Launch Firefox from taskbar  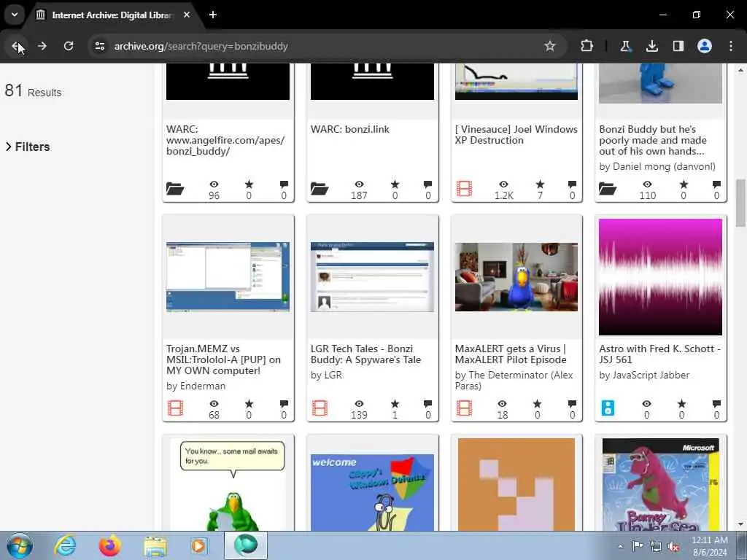coord(109,545)
